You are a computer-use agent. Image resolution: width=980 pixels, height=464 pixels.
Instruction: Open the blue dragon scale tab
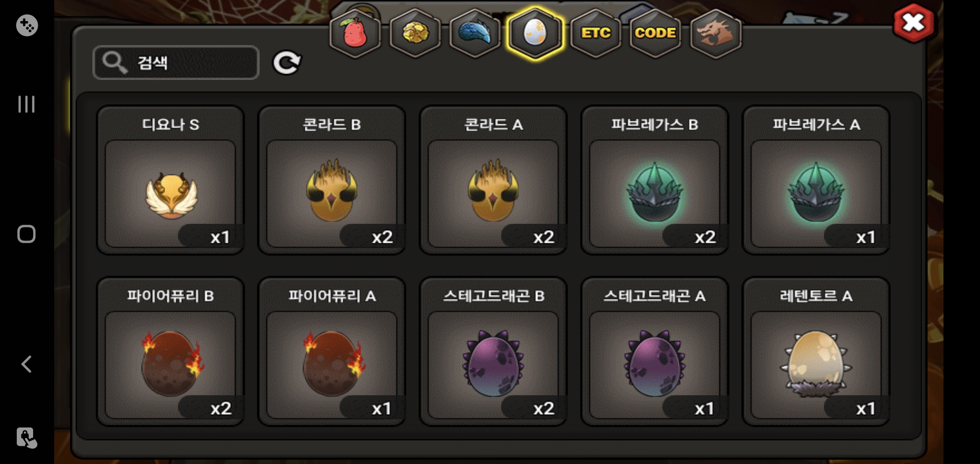[475, 33]
